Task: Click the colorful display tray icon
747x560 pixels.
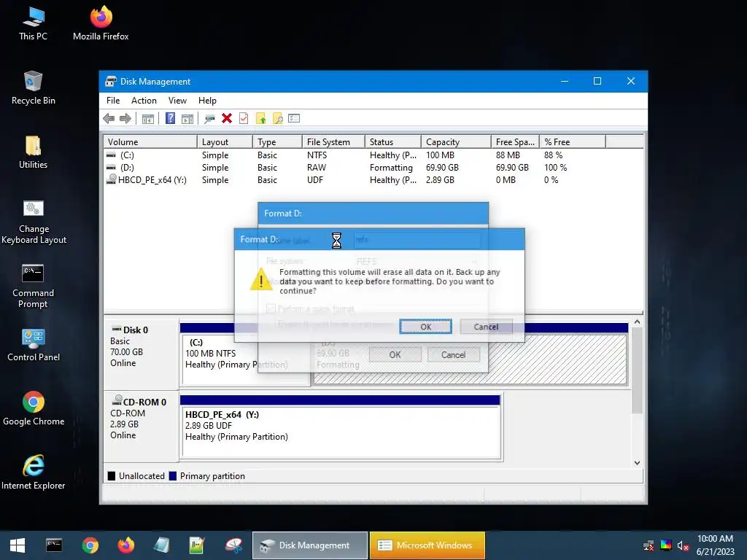Action: click(666, 545)
